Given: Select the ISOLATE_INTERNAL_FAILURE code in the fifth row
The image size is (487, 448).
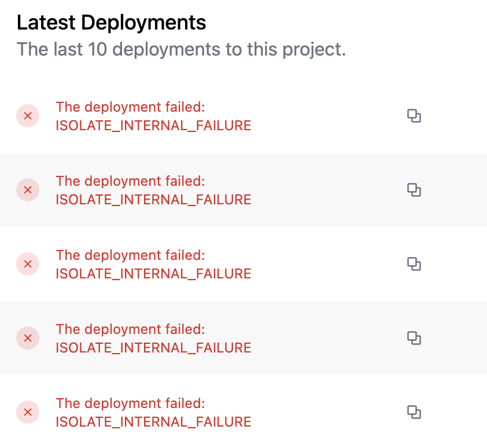Looking at the screenshot, I should coord(153,422).
